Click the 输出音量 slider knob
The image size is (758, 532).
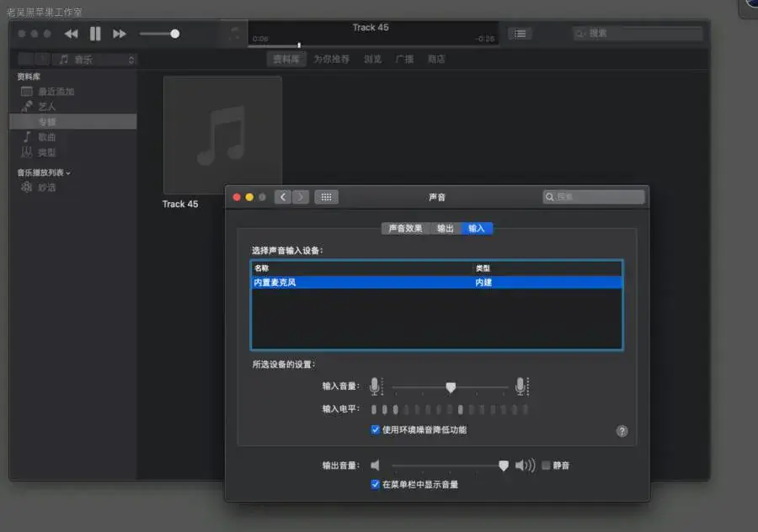click(x=504, y=465)
